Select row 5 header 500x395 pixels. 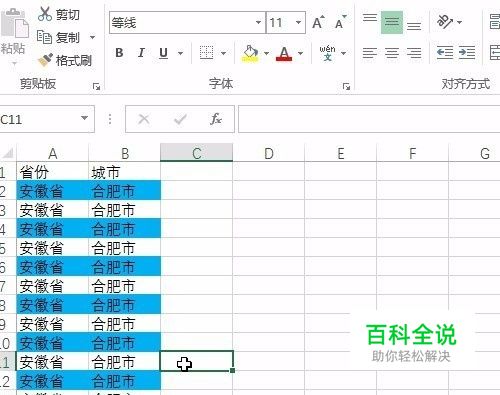point(7,248)
